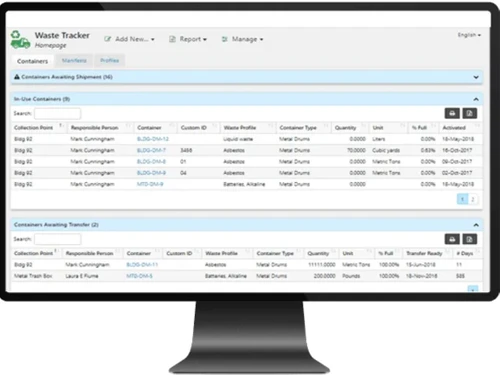Expand the Containers Awaiting Shipment panel chevron
500x375 pixels.
(x=476, y=77)
